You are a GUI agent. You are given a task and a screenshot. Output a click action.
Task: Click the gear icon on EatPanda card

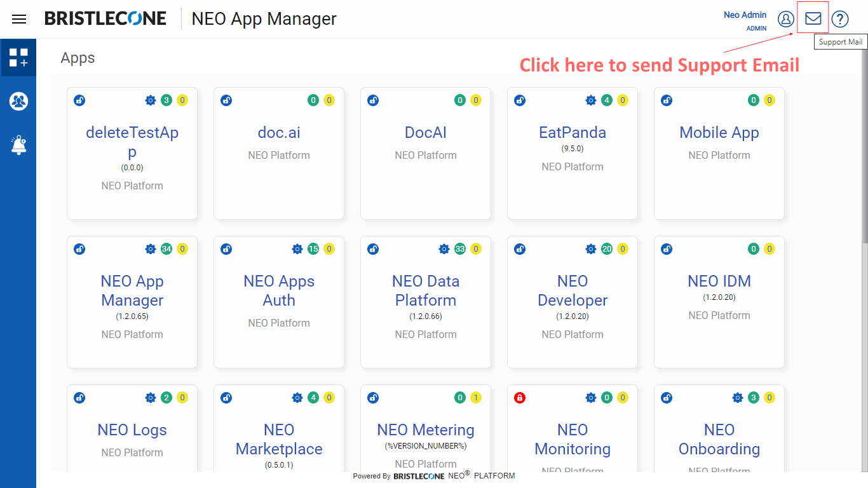coord(591,100)
